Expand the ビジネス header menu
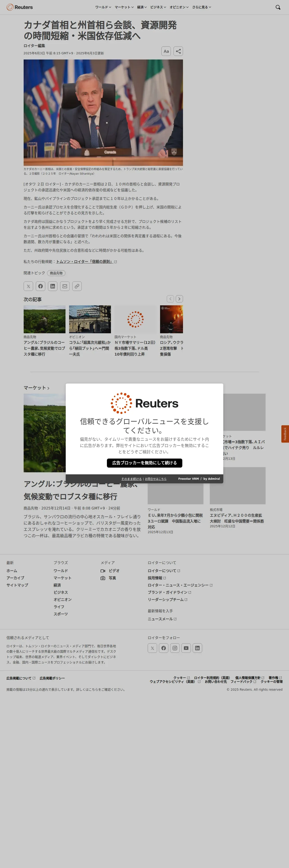 tap(158, 7)
